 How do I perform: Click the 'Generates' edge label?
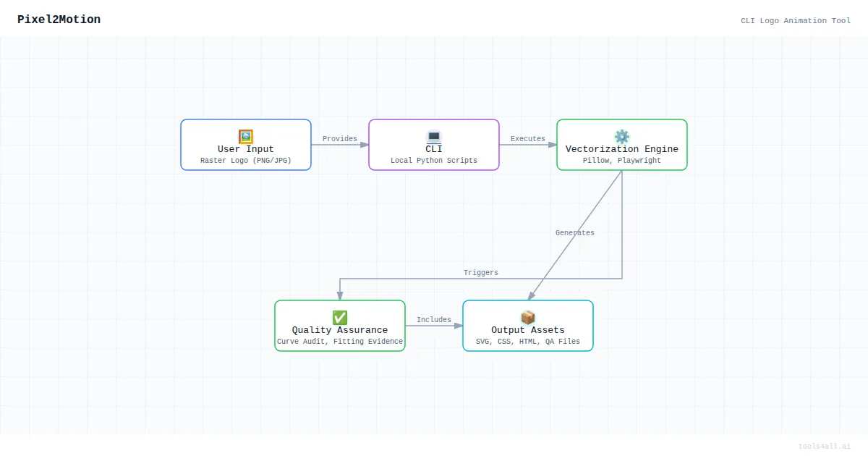[x=575, y=233]
